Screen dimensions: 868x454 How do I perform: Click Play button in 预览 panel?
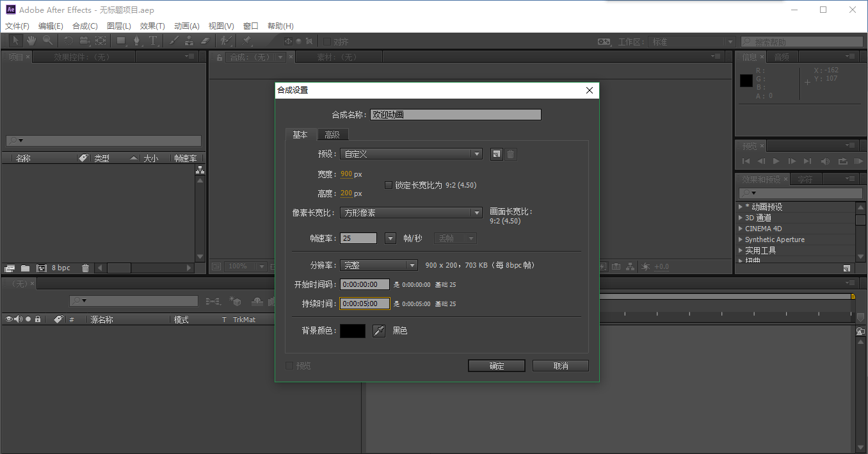pyautogui.click(x=776, y=161)
